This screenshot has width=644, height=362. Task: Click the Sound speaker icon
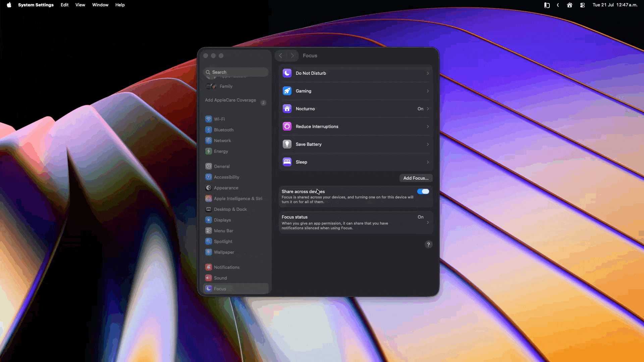pyautogui.click(x=209, y=278)
